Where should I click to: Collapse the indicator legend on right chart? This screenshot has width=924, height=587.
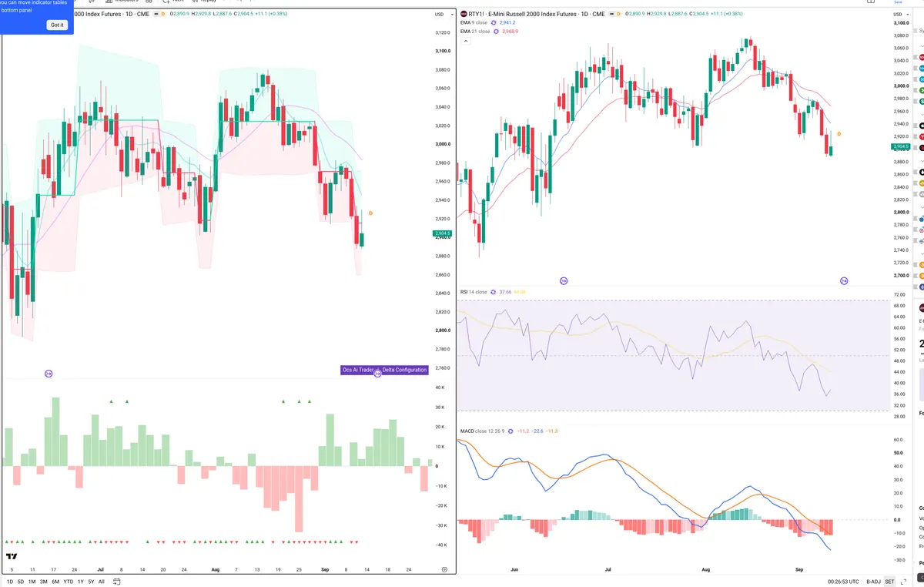(x=465, y=40)
